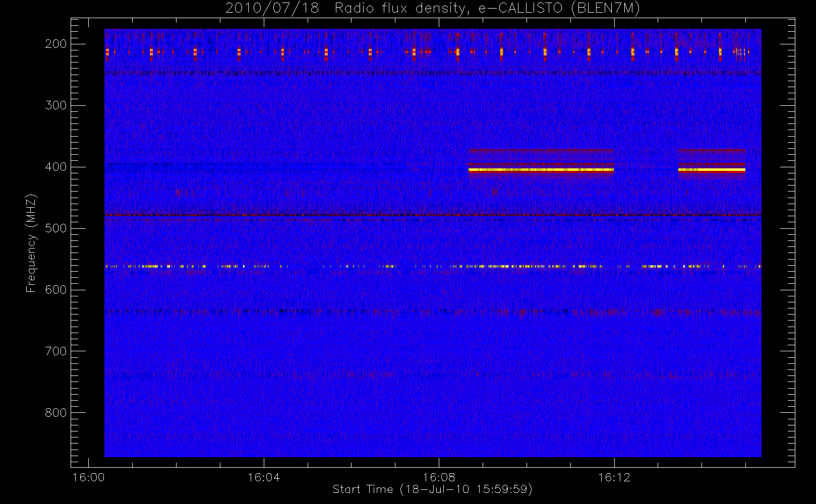The width and height of the screenshot is (816, 504).
Task: Click the long yellow burst band near 400 MHz
Action: point(541,170)
